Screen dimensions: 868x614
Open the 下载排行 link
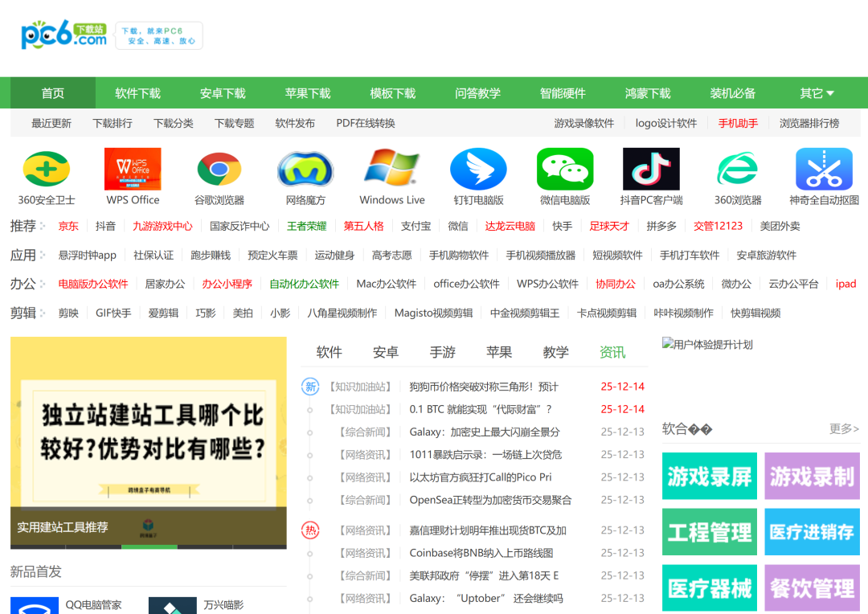pyautogui.click(x=113, y=123)
